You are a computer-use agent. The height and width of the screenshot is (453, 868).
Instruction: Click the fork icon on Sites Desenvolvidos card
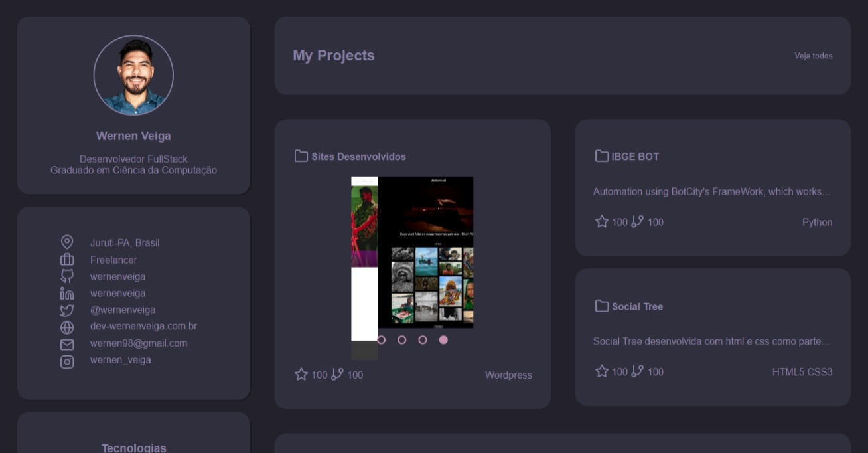pos(337,375)
